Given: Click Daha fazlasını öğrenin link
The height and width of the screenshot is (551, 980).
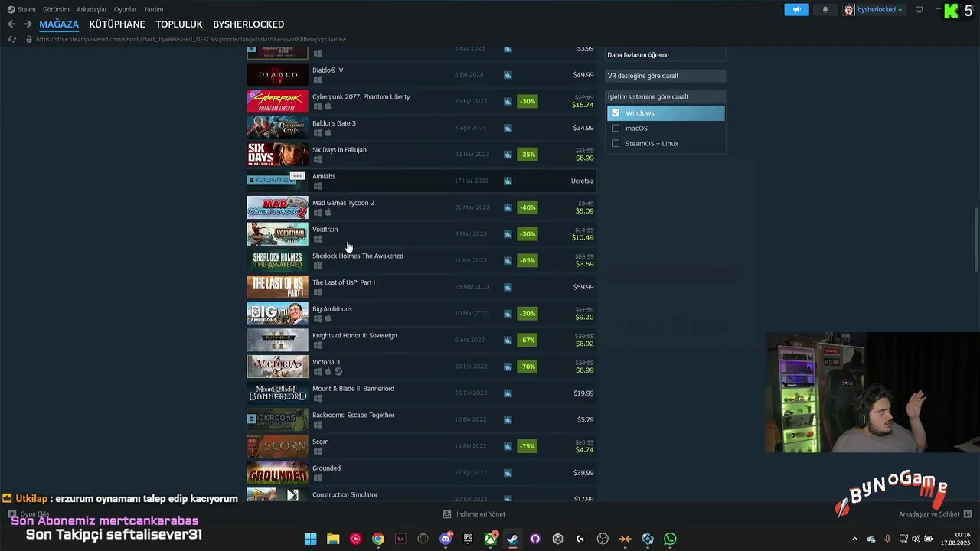Looking at the screenshot, I should coord(638,55).
